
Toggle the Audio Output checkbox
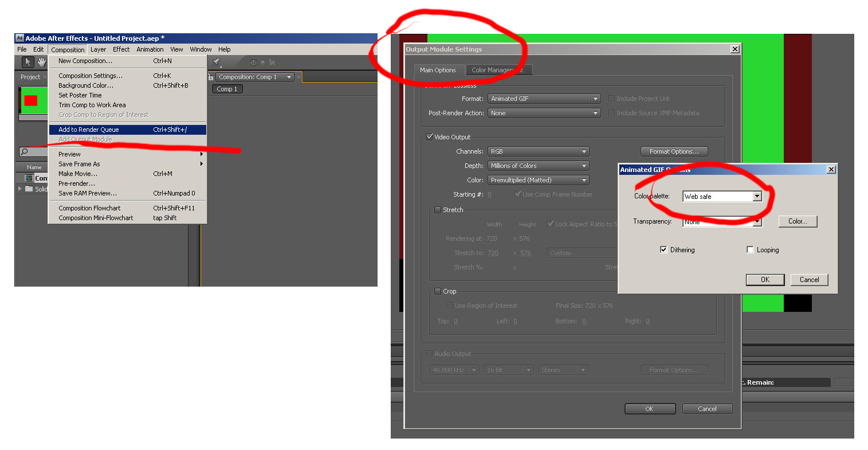(x=429, y=354)
